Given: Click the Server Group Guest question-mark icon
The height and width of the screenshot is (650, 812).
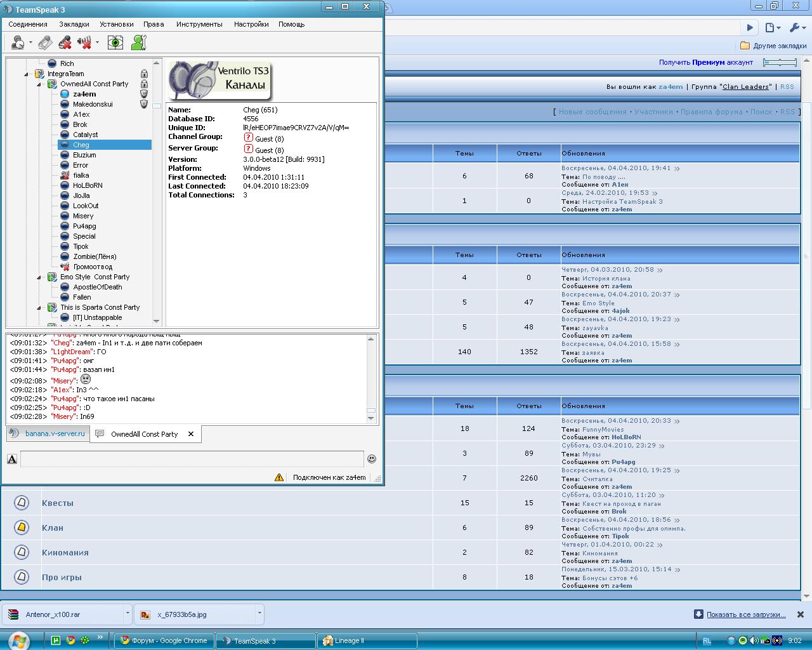Looking at the screenshot, I should coord(248,149).
